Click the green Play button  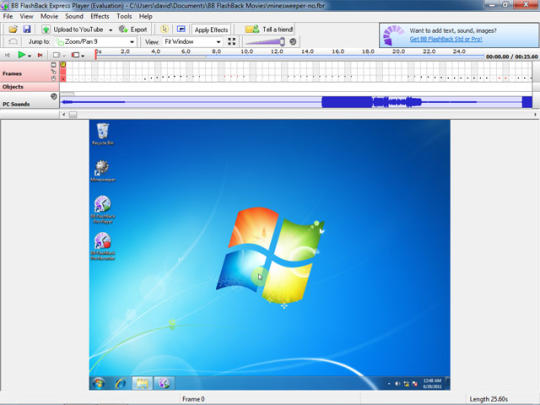point(21,55)
